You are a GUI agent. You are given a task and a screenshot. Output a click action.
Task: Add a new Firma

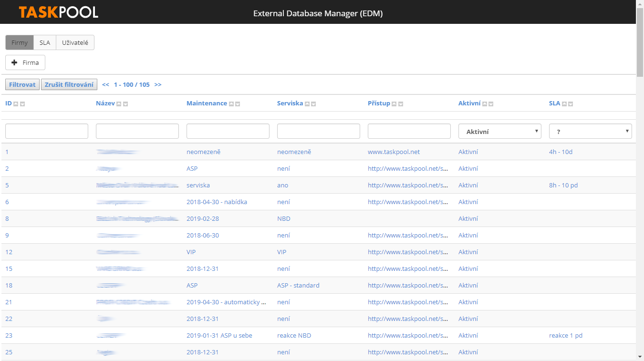[25, 62]
